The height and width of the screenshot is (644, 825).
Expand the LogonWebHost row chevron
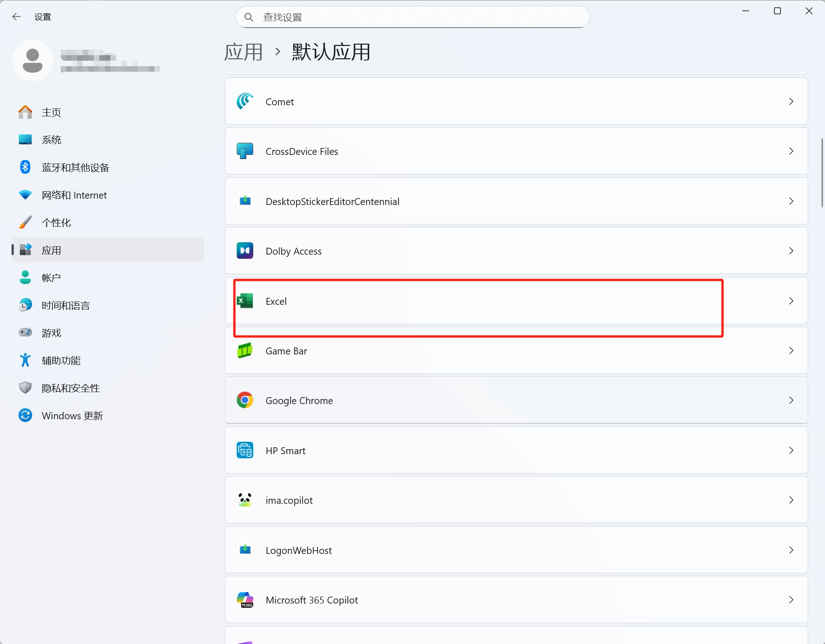pos(791,550)
